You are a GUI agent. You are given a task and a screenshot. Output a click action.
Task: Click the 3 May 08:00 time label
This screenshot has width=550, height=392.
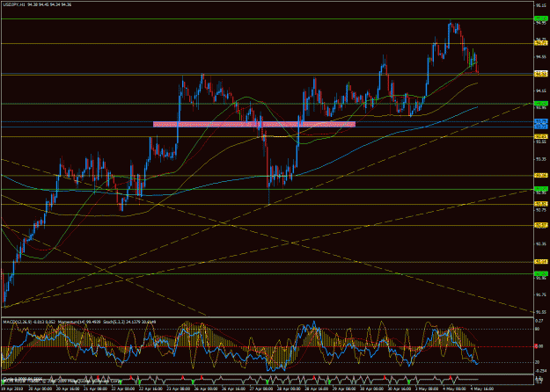[427, 388]
